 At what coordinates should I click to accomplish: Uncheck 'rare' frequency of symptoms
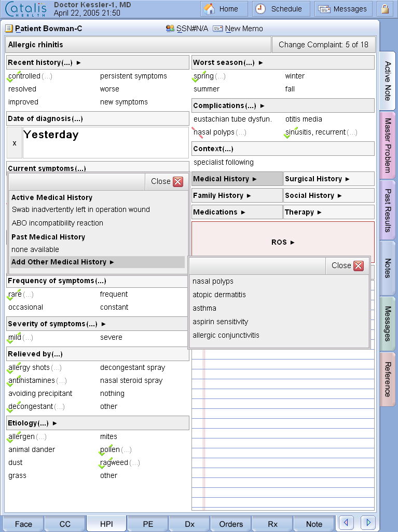(x=15, y=294)
